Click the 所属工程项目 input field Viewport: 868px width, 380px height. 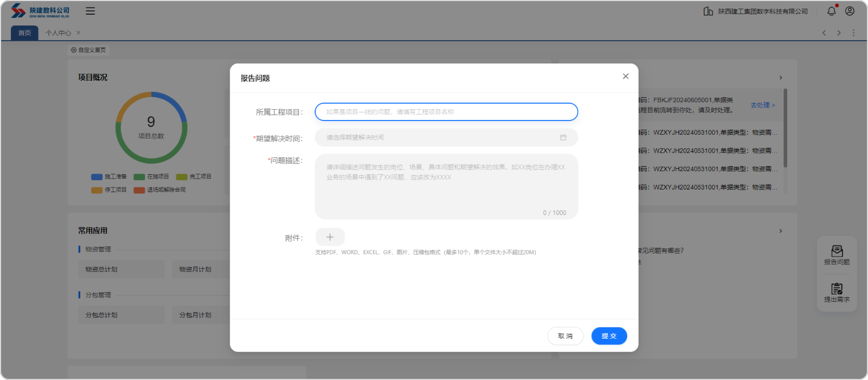click(x=446, y=112)
